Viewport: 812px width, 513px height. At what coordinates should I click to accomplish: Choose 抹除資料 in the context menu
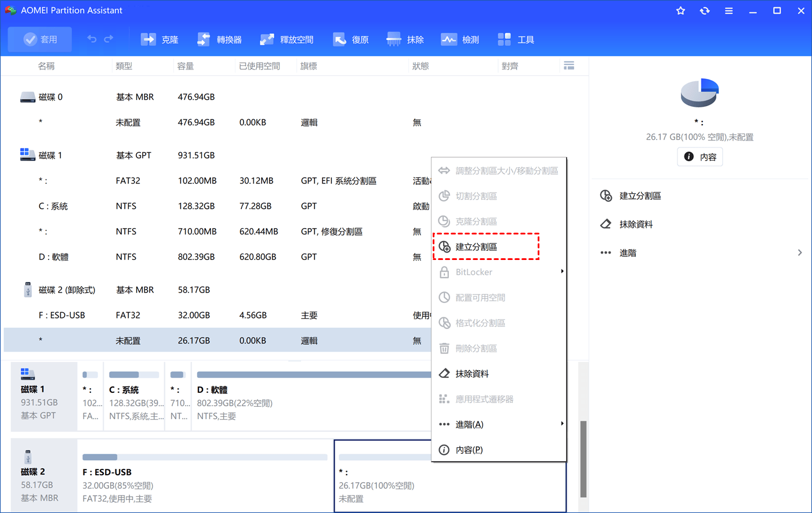[499, 374]
